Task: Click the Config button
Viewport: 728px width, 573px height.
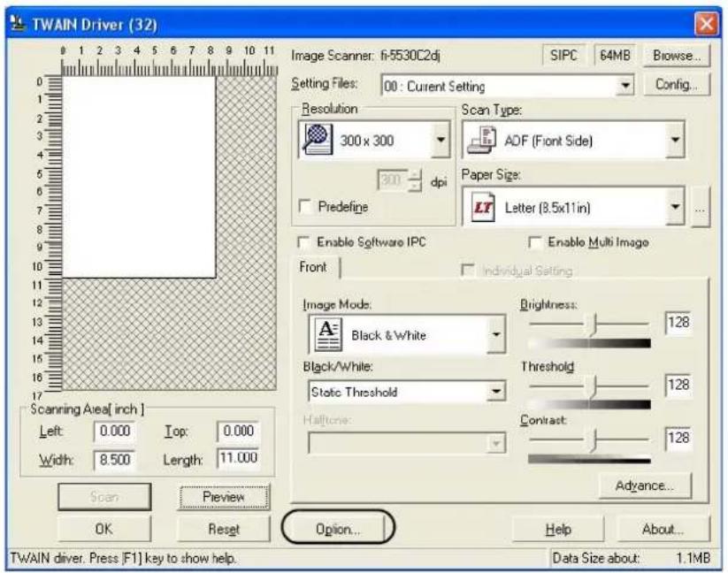Action: tap(676, 84)
